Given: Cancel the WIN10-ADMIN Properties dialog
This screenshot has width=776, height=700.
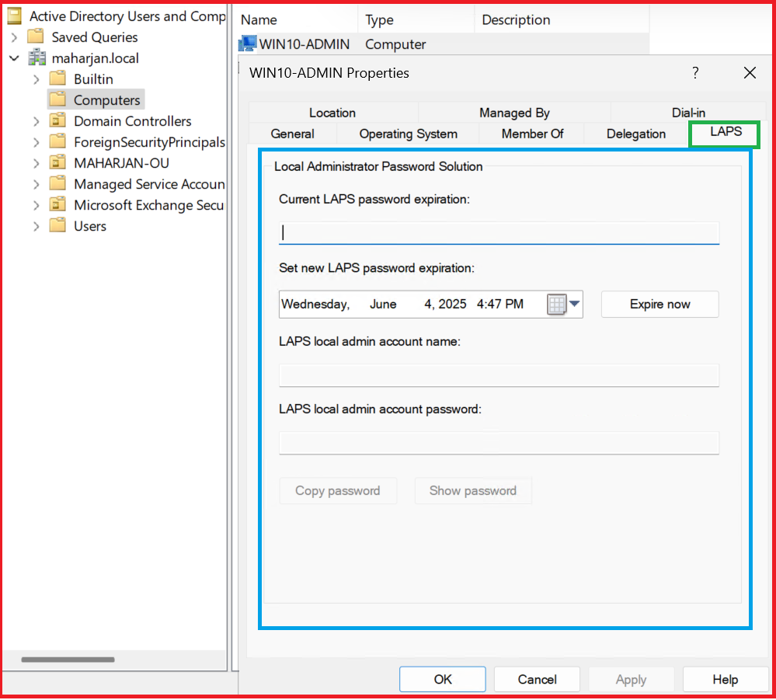Looking at the screenshot, I should tap(537, 679).
